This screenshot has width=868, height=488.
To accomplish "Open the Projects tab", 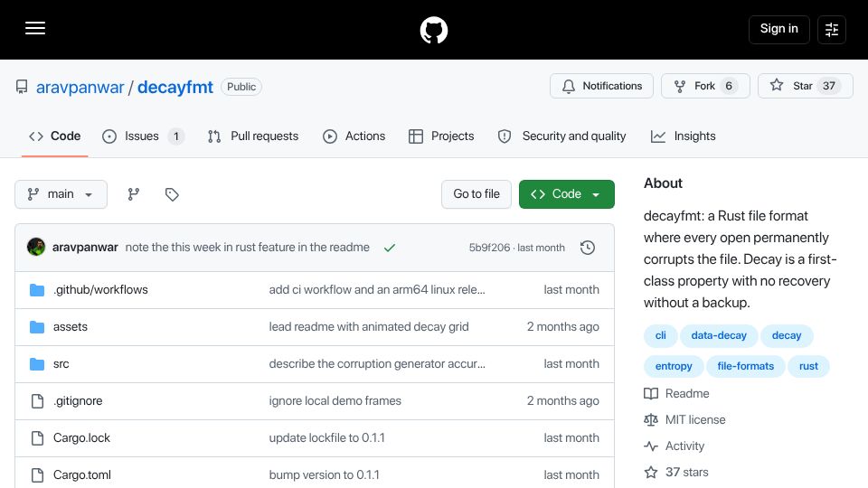I will point(441,136).
